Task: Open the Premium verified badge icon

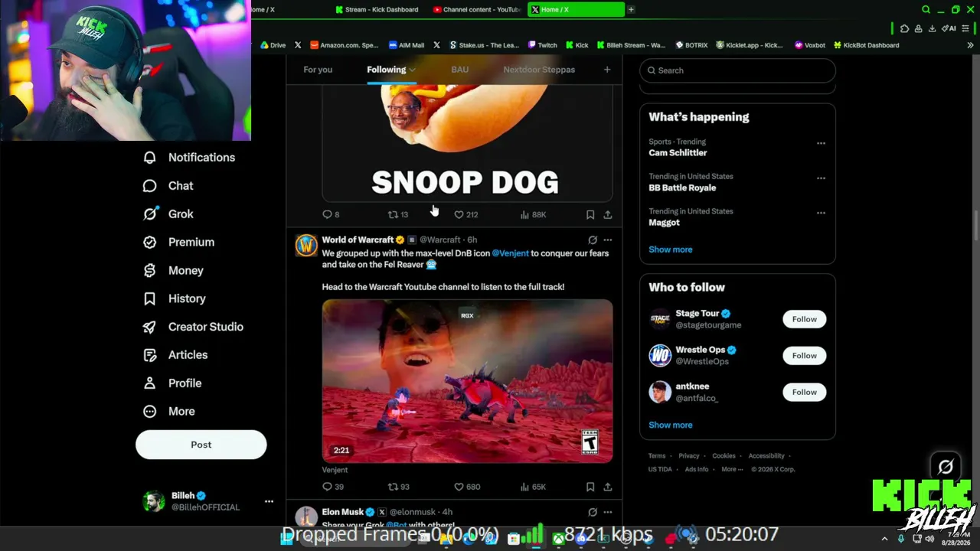Action: click(x=150, y=242)
